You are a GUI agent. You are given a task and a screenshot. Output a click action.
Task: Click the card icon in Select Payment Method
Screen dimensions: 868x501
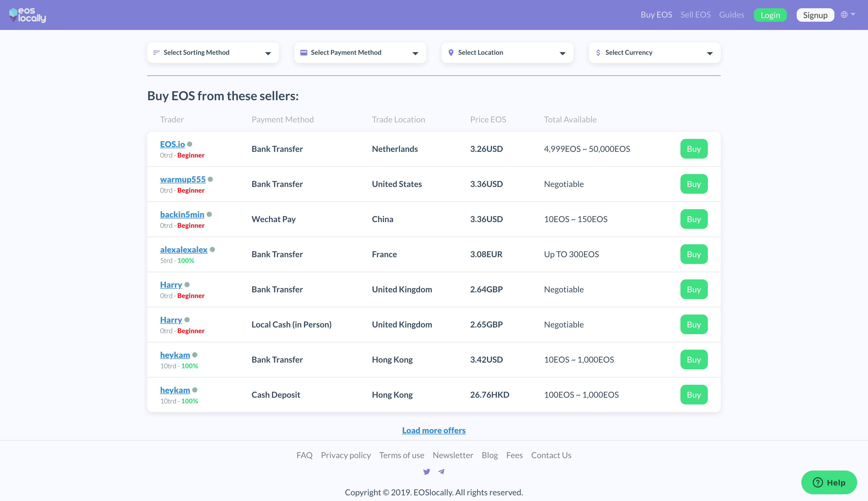point(304,53)
